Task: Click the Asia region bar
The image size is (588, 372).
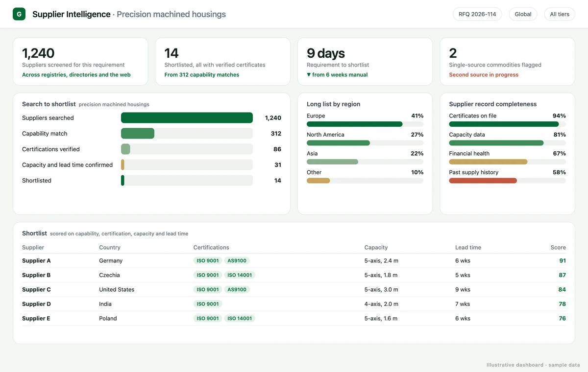Action: pyautogui.click(x=365, y=162)
